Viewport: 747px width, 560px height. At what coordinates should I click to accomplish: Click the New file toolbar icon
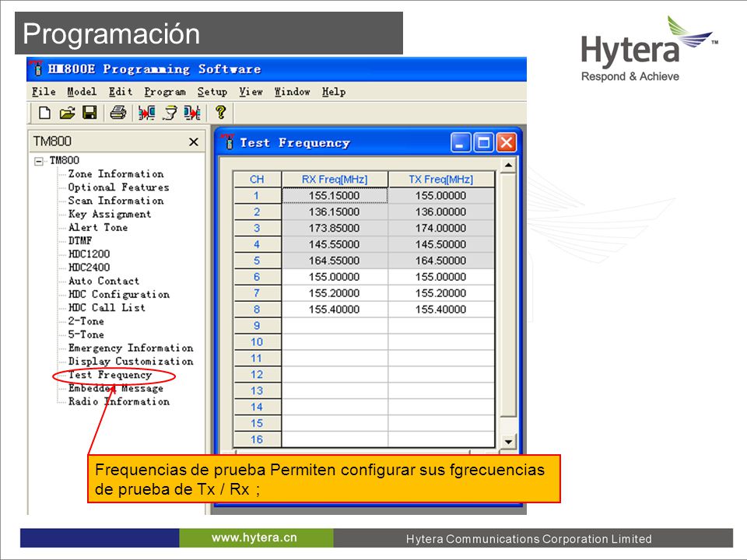click(44, 113)
